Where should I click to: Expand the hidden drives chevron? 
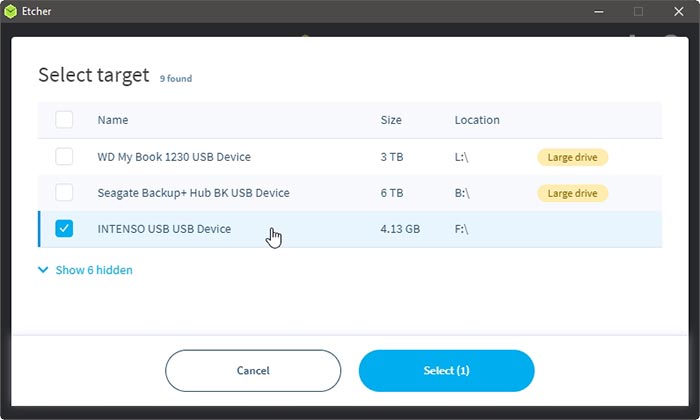click(x=43, y=270)
